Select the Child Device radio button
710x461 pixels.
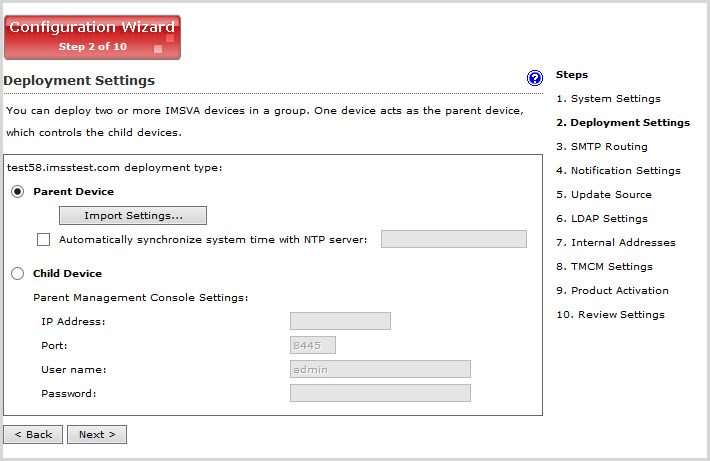click(18, 273)
